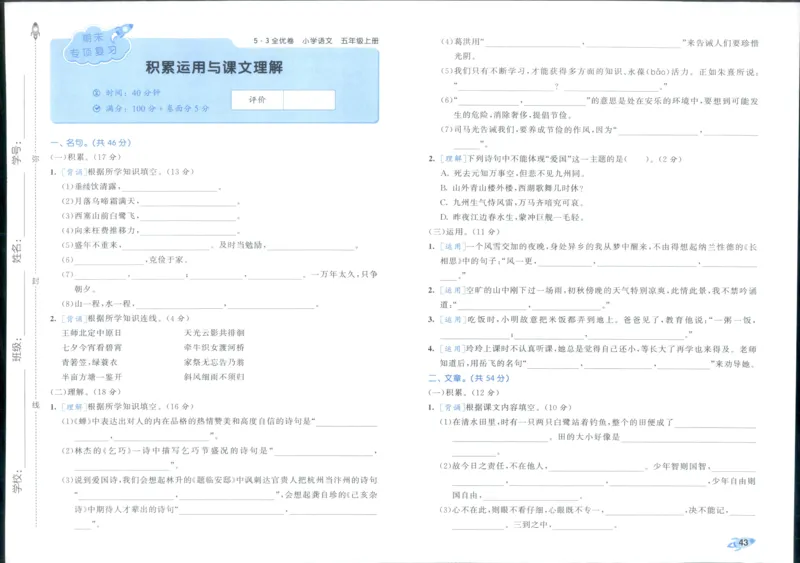Viewport: 800px width, 563px height.
Task: Click the phrase 及时当勉励
Action: (242, 245)
